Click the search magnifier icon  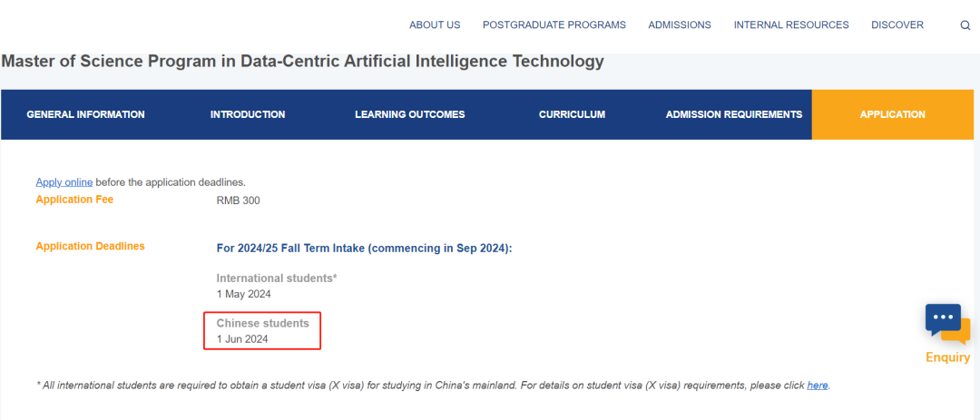coord(965,25)
